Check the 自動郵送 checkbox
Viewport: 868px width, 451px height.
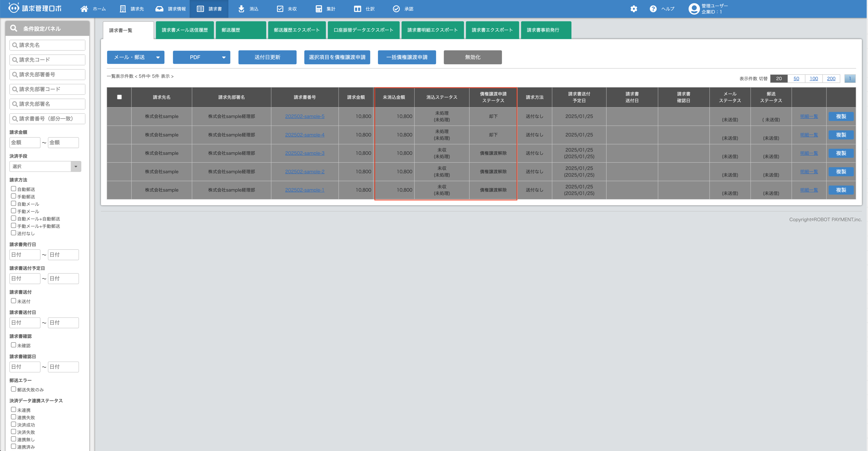14,189
